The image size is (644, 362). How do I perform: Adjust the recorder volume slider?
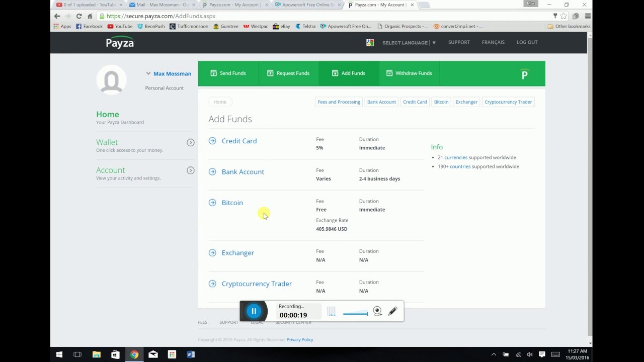point(355,314)
